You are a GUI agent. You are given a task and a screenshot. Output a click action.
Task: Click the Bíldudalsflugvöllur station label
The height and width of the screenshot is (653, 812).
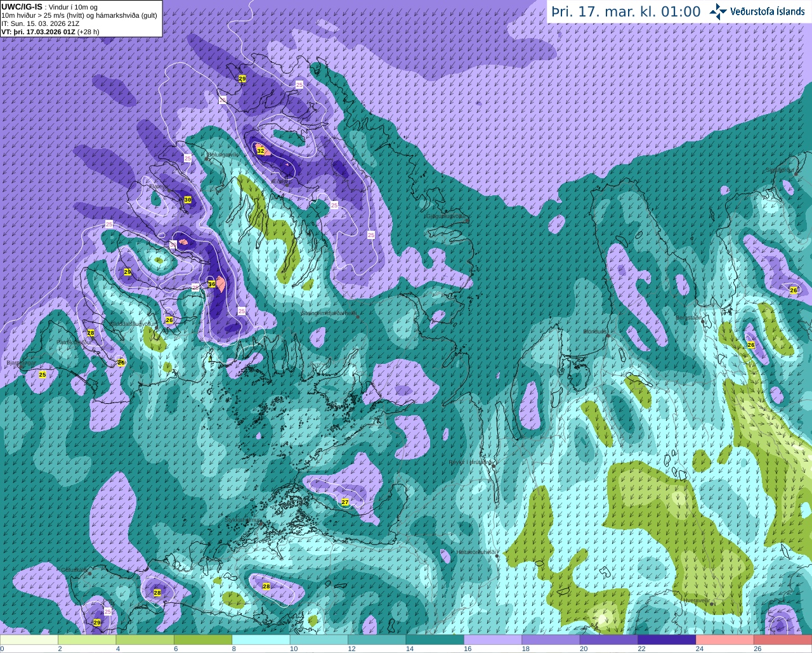[x=133, y=323]
